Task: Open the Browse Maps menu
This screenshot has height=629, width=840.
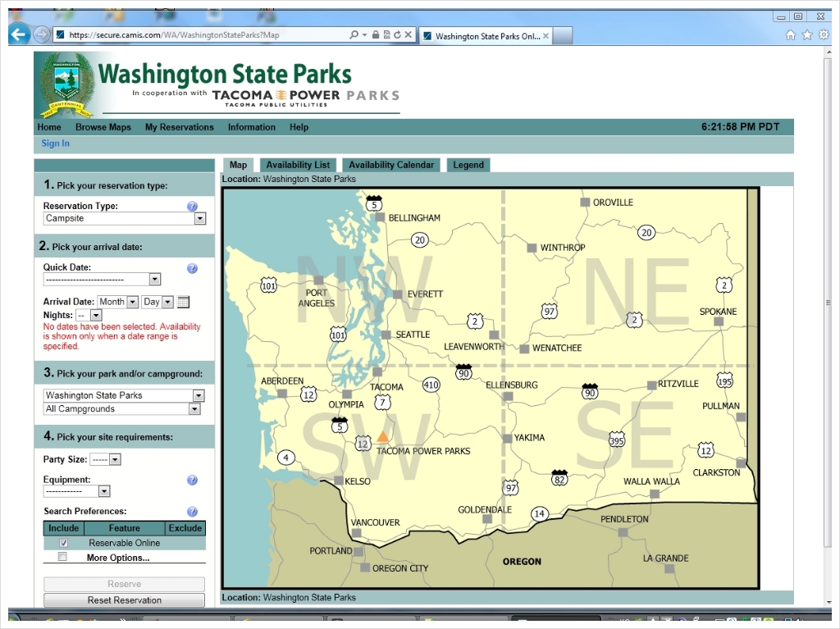Action: pyautogui.click(x=103, y=127)
